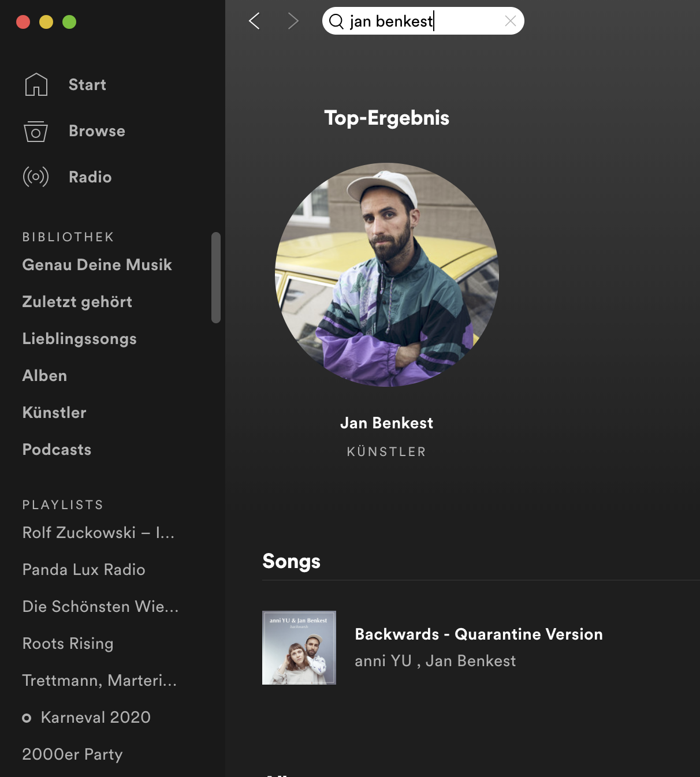The height and width of the screenshot is (777, 700).
Task: Go to Künstler in the library
Action: point(54,412)
